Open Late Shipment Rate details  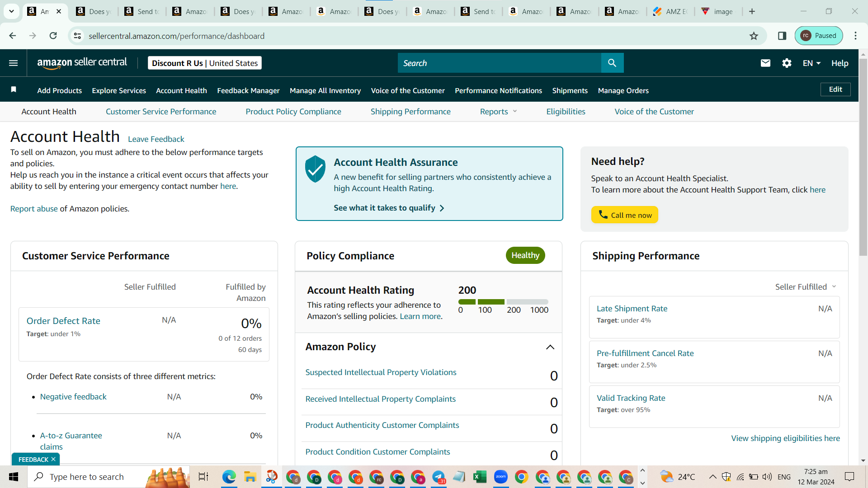pyautogui.click(x=632, y=309)
